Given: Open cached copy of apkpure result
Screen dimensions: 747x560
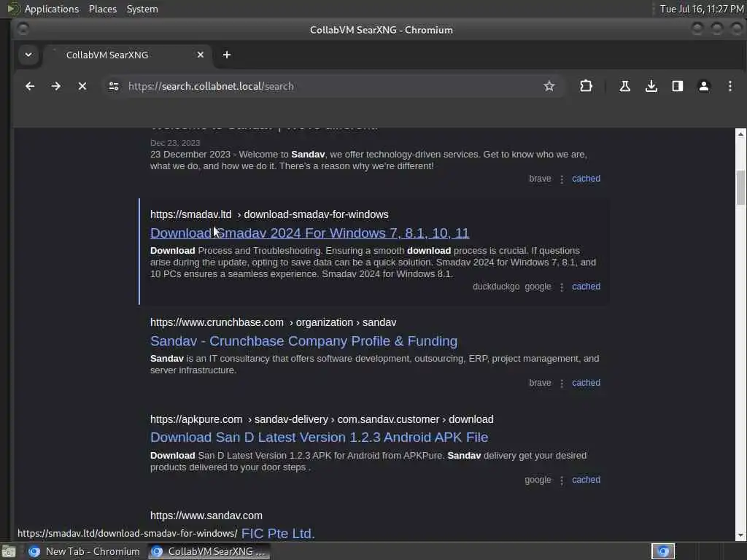Looking at the screenshot, I should [x=586, y=480].
